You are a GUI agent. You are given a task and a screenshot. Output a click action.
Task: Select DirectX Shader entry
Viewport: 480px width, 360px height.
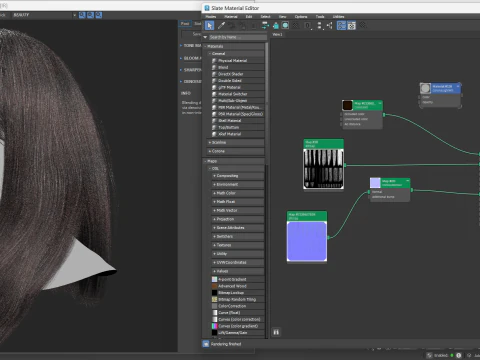(238, 74)
